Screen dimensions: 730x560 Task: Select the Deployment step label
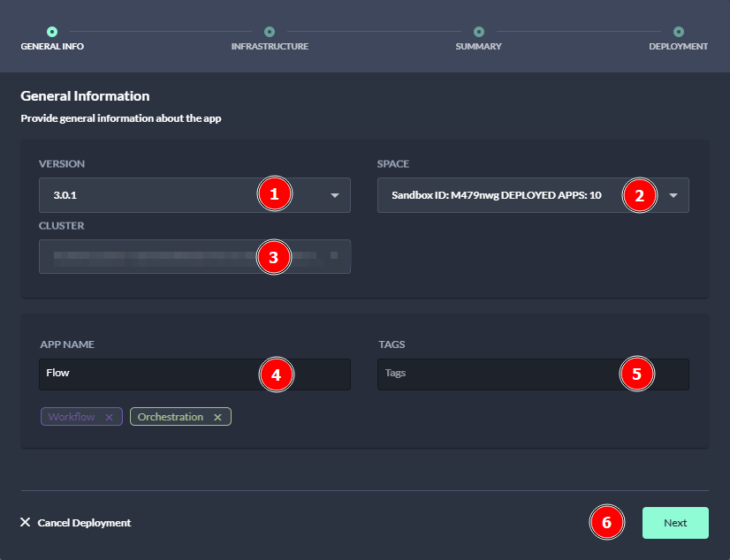pos(678,47)
